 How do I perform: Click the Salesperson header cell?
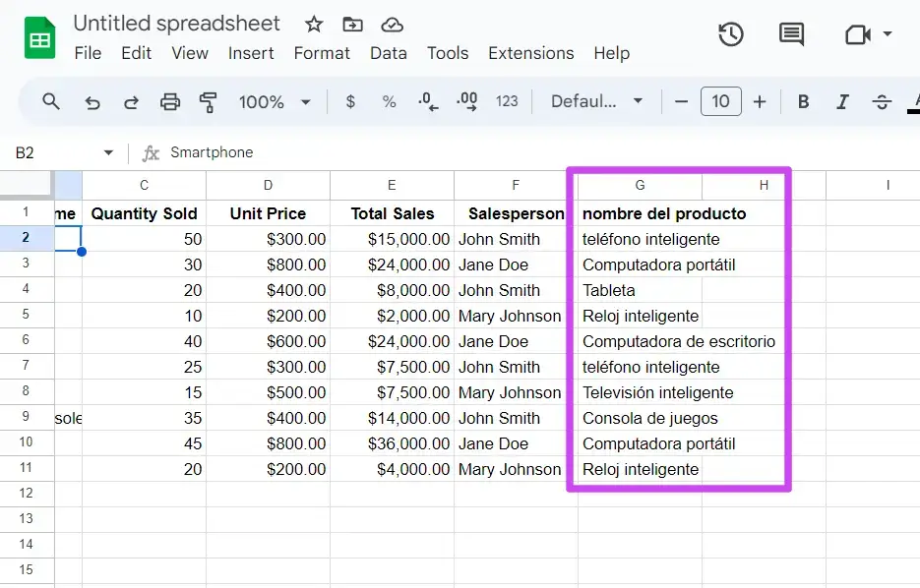pos(516,213)
